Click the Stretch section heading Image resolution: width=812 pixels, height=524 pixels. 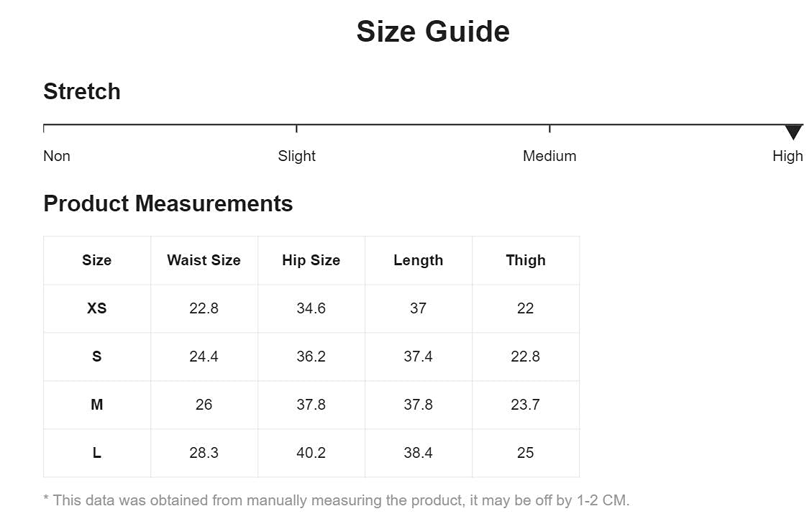82,91
